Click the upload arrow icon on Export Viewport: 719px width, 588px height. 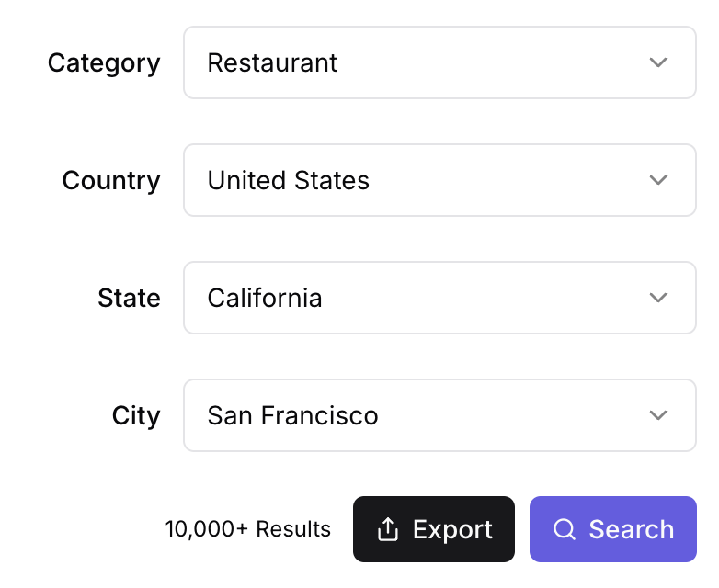(x=388, y=529)
